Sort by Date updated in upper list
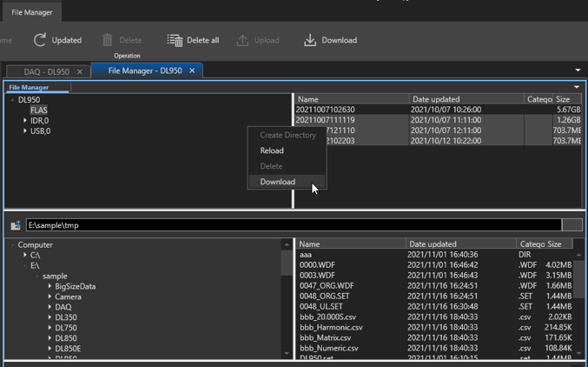This screenshot has width=588, height=367. click(466, 99)
